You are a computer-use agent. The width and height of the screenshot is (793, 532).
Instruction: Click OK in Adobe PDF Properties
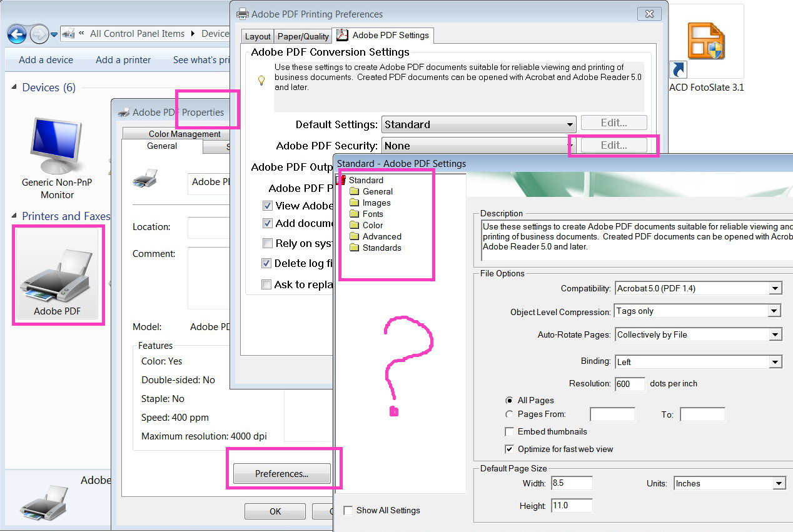pyautogui.click(x=275, y=511)
